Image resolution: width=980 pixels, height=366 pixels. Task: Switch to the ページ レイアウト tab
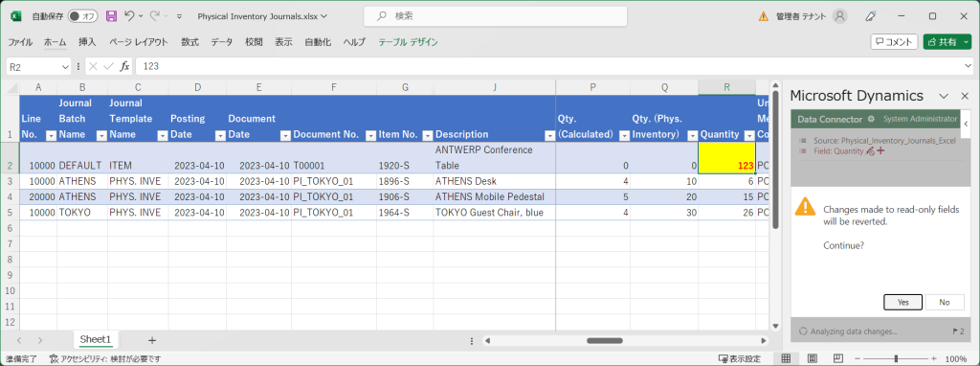pos(138,42)
